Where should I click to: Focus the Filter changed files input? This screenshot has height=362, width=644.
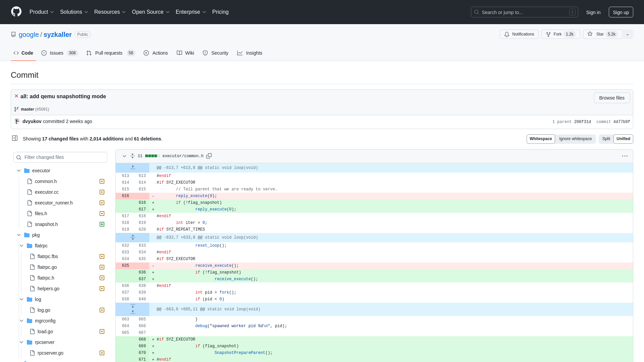tap(60, 157)
